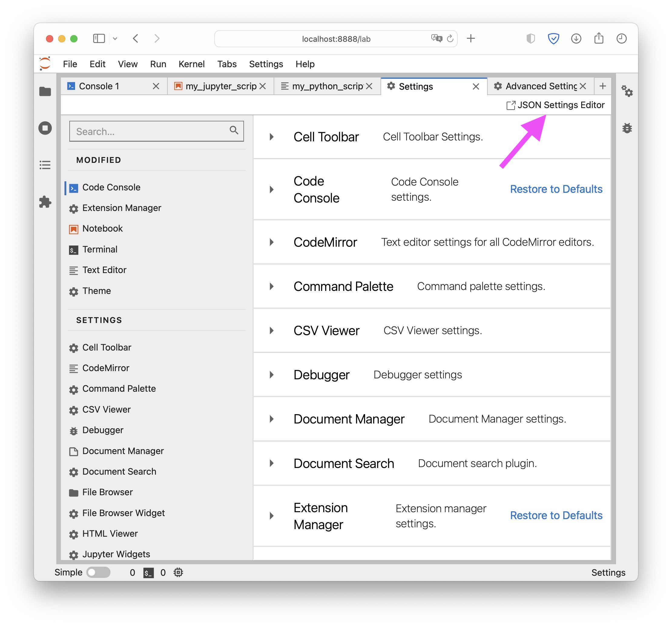The image size is (672, 626).
Task: Close the Advanced Settings tab
Action: tap(582, 86)
